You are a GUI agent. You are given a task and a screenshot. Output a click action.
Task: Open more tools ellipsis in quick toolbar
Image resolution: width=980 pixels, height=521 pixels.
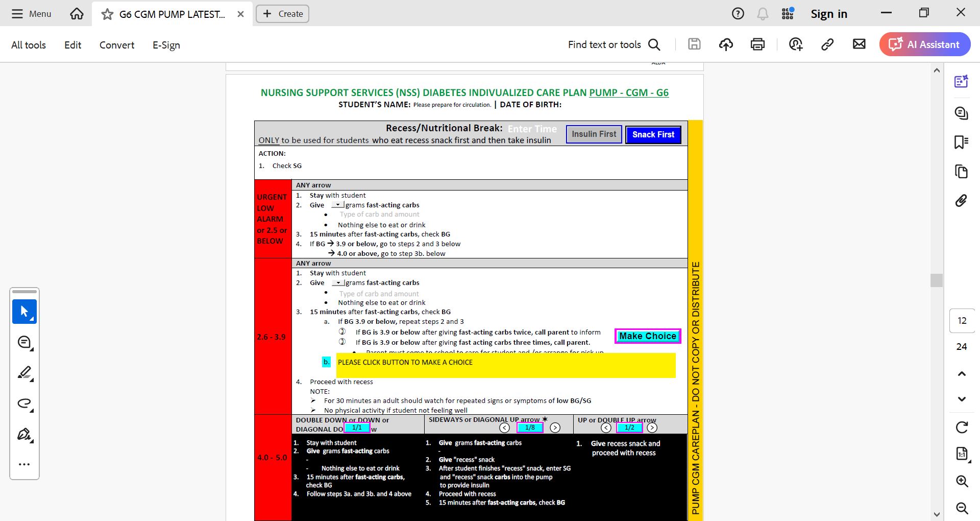click(x=24, y=464)
